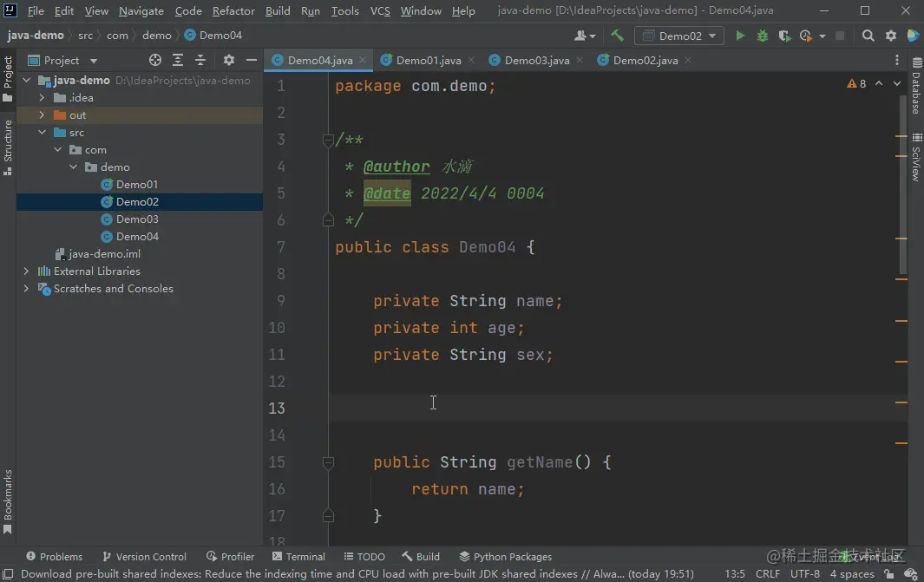Run with Coverage using the shield icon
Image resolution: width=924 pixels, height=582 pixels.
[784, 36]
